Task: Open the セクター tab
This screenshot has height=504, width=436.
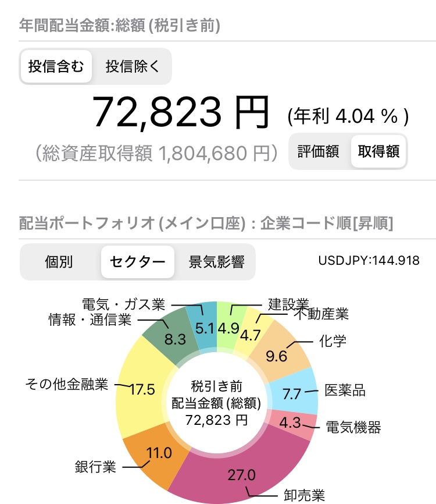Action: [x=138, y=262]
